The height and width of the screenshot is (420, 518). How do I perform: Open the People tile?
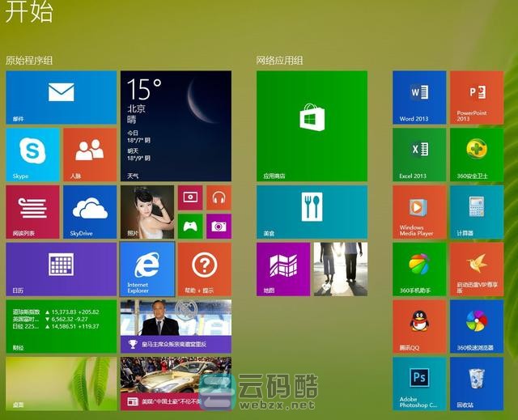[x=90, y=154]
